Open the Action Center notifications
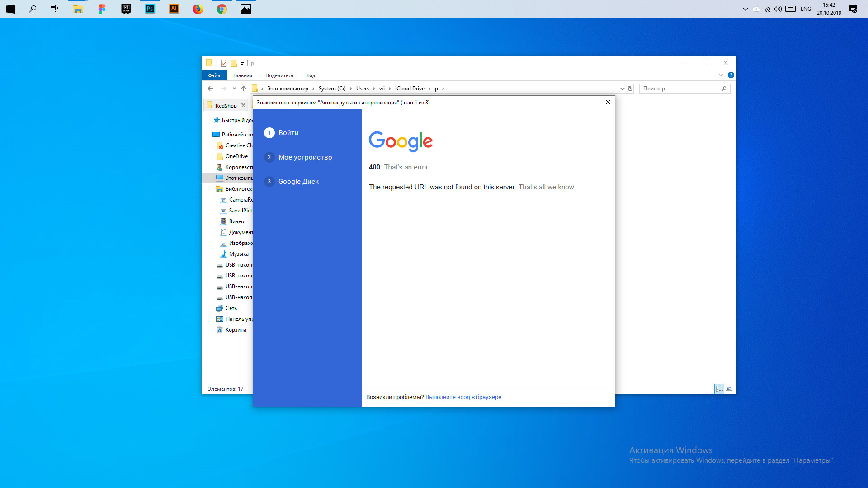 pos(853,9)
